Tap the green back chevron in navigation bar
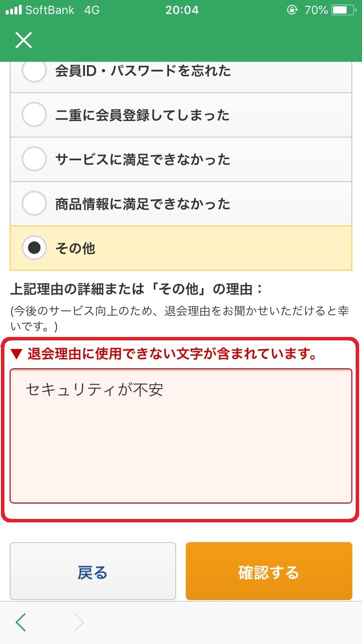The width and height of the screenshot is (362, 644). [x=20, y=622]
